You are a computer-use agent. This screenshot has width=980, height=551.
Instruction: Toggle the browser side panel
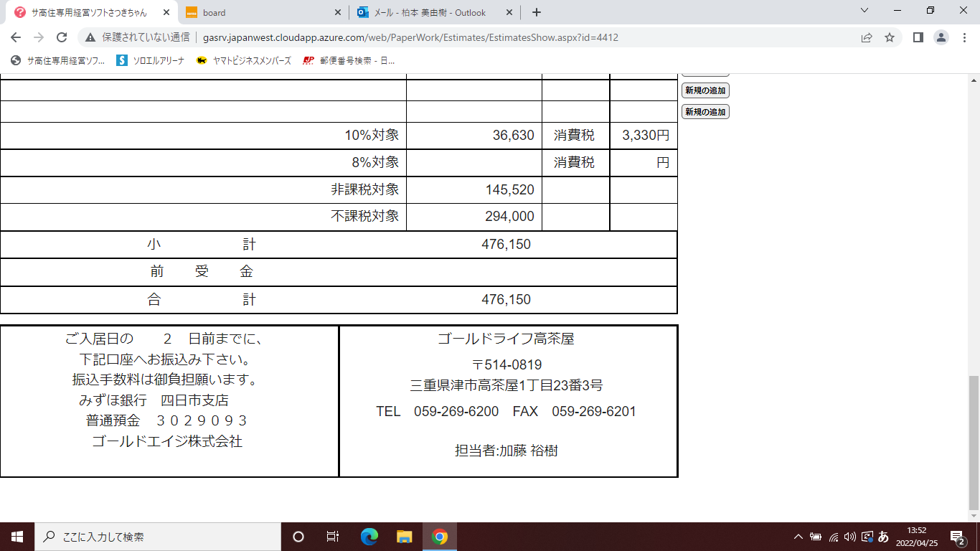click(918, 37)
